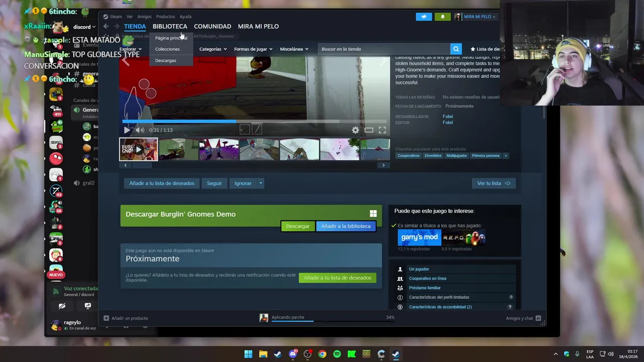Open Amigos y chat panel
The image size is (644, 362).
tap(523, 318)
